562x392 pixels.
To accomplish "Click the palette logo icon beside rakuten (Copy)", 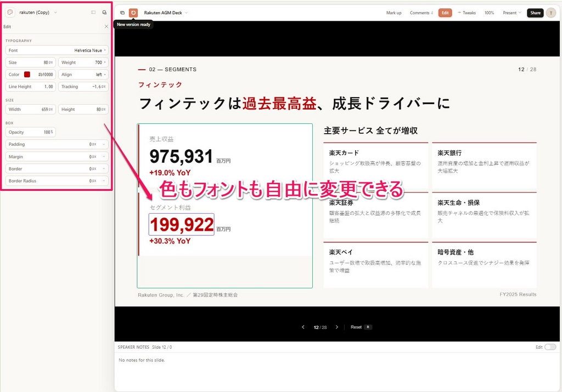I will click(10, 12).
